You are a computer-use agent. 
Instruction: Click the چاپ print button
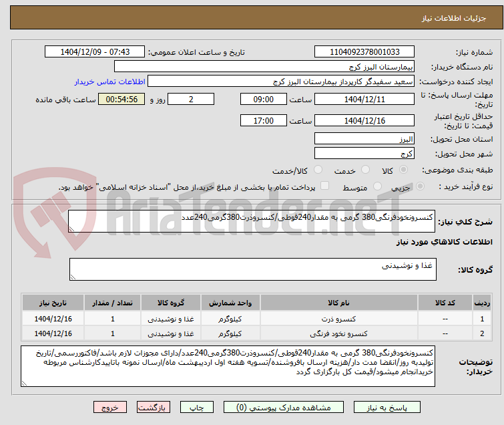[196, 408]
